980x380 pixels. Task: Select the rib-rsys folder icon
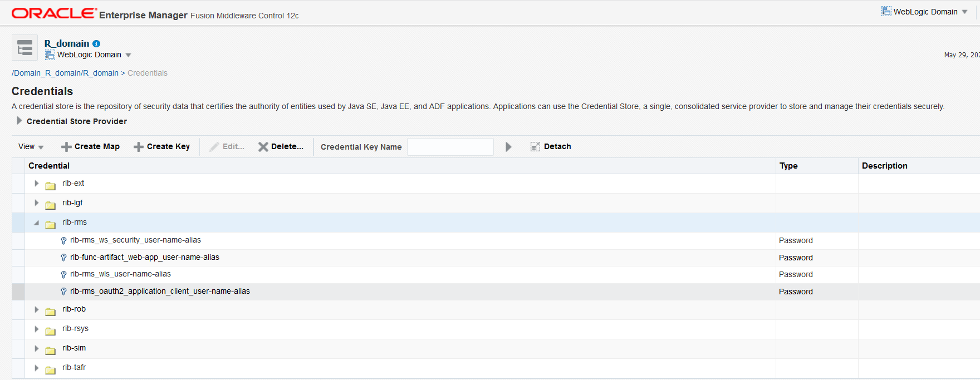(x=50, y=330)
